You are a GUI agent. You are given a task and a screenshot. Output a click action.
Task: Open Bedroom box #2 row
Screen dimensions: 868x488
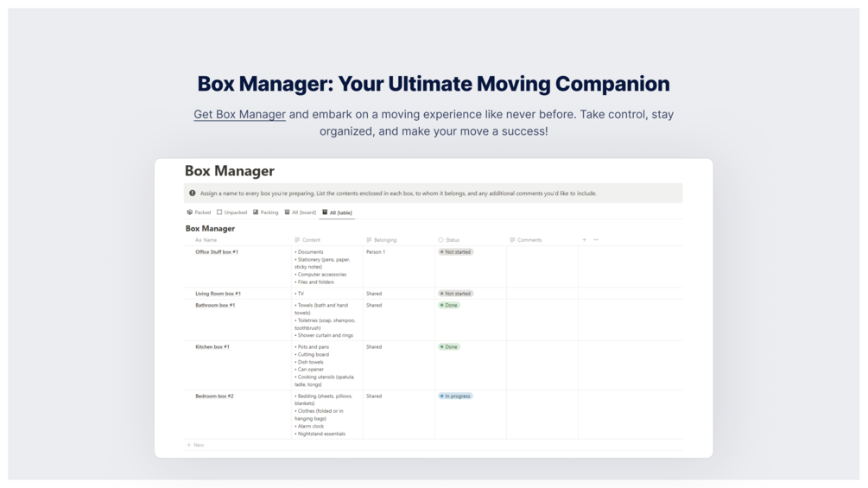[214, 396]
